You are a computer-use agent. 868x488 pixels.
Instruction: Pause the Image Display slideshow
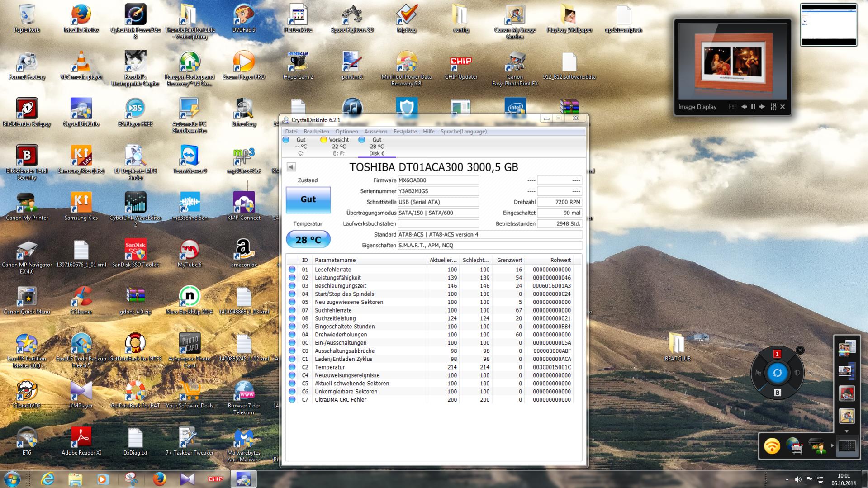753,107
